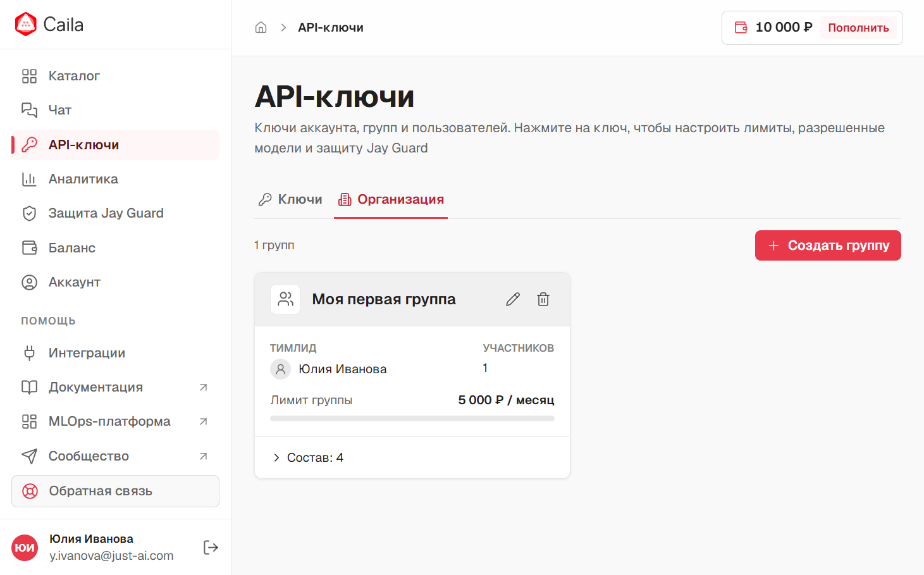This screenshot has width=924, height=575.
Task: Open the Защита Jay Guard shield icon
Action: click(x=29, y=213)
